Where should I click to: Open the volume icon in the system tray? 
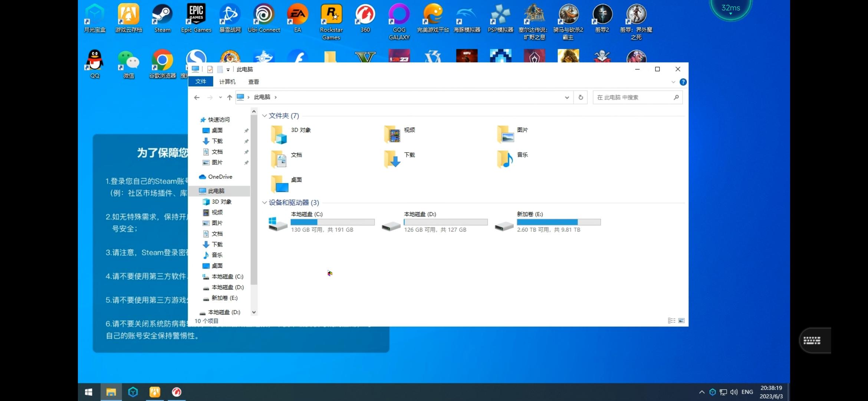pos(734,392)
